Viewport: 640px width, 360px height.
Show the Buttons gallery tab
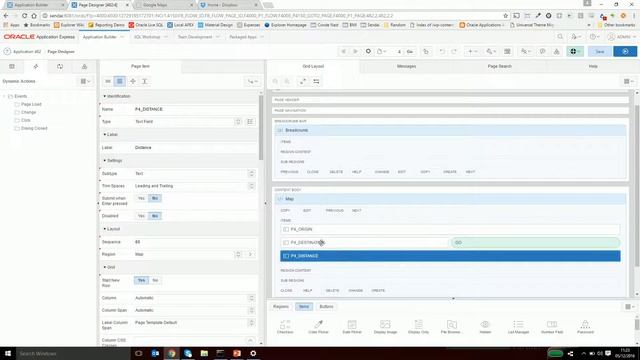(326, 307)
